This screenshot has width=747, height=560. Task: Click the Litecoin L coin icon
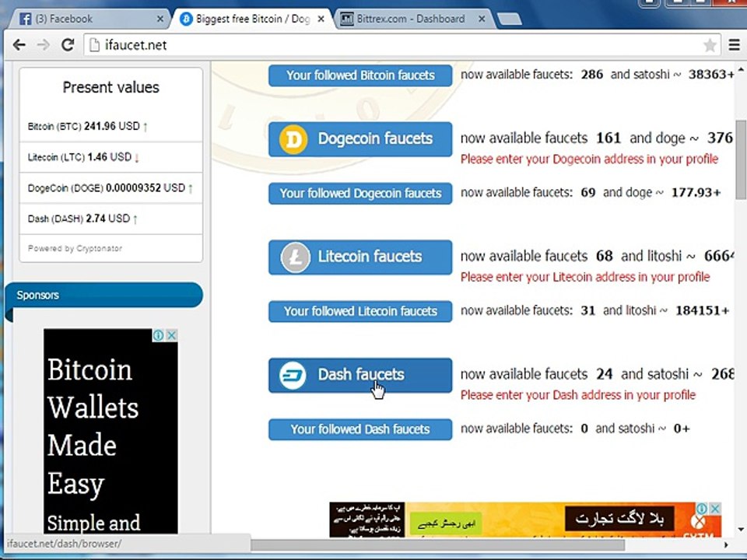click(295, 257)
